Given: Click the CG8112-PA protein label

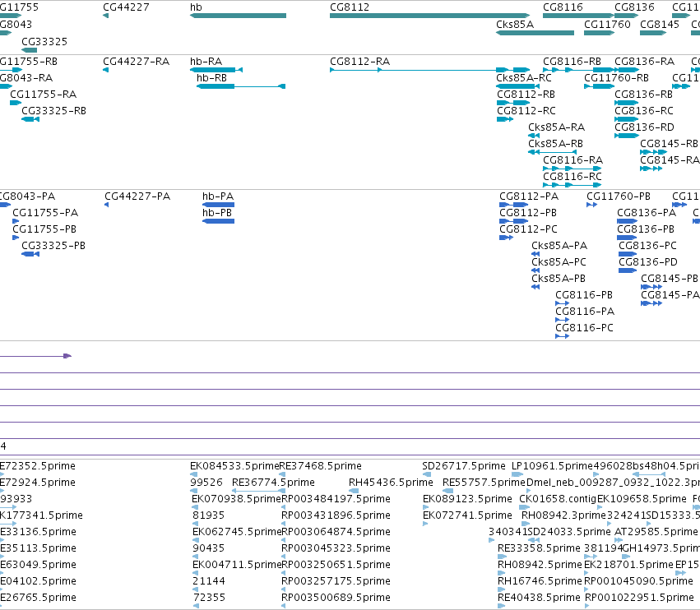Looking at the screenshot, I should (x=529, y=196).
